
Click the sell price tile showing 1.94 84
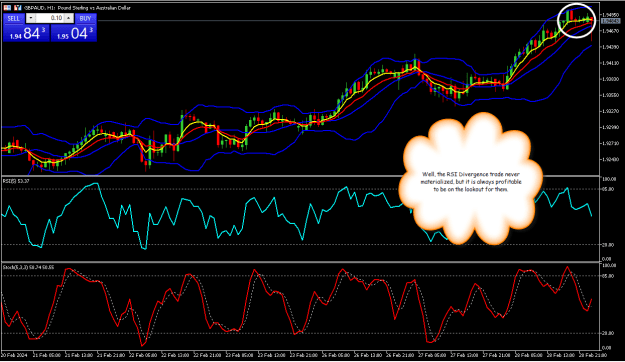pyautogui.click(x=26, y=33)
